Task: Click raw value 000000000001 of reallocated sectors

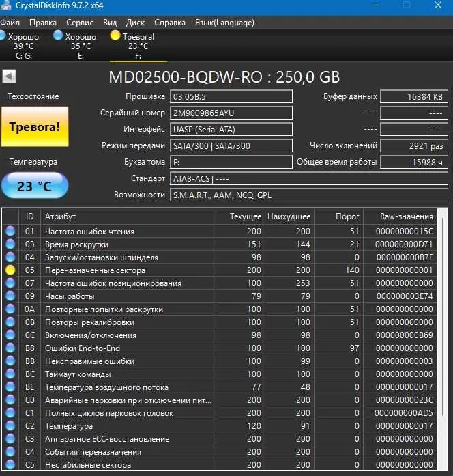Action: [x=404, y=270]
